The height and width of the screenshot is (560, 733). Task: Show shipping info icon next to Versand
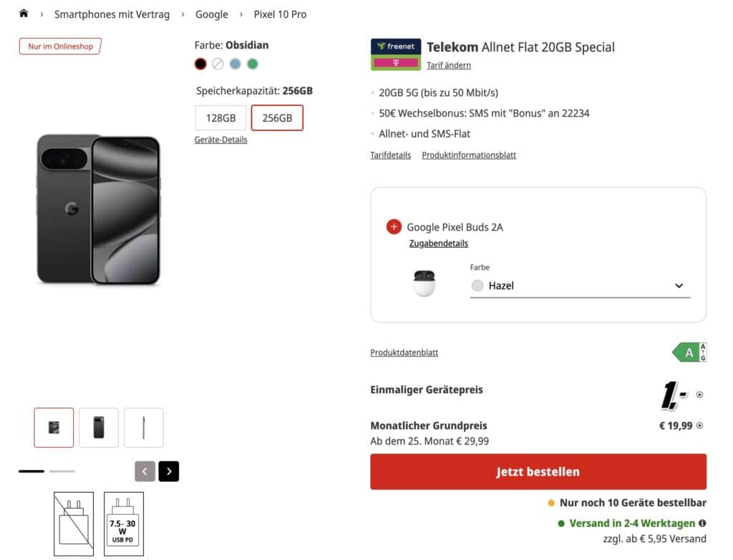coord(702,523)
